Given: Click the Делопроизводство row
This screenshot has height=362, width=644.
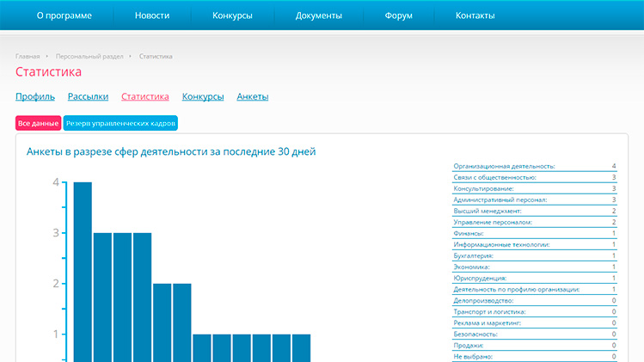Looking at the screenshot, I should [534, 300].
